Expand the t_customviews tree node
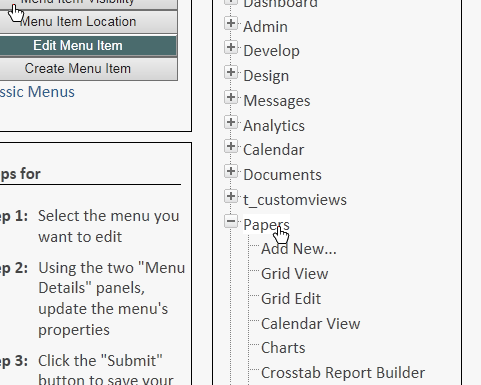 coord(231,196)
